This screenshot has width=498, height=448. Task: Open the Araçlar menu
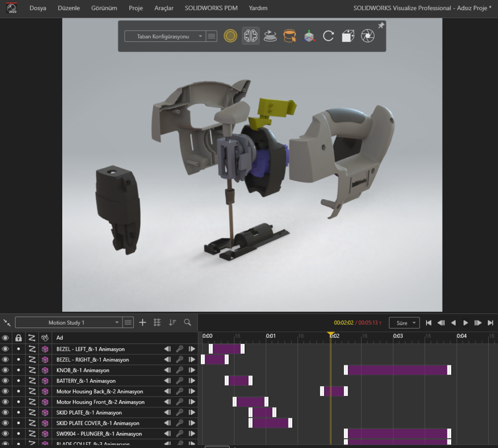163,8
